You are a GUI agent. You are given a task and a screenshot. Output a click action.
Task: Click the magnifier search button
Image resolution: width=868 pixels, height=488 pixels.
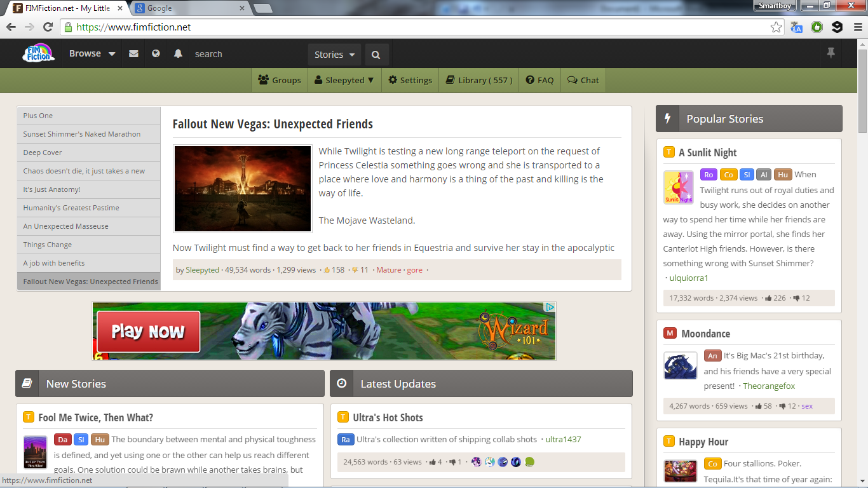coord(376,55)
